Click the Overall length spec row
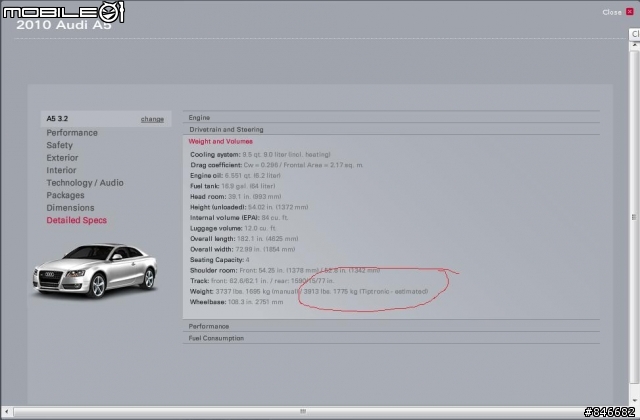640x420 pixels. pyautogui.click(x=244, y=239)
